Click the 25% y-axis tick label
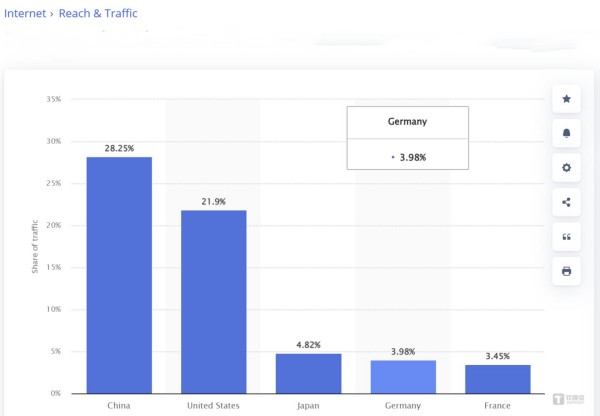Viewport: 600px width, 416px height. (54, 183)
